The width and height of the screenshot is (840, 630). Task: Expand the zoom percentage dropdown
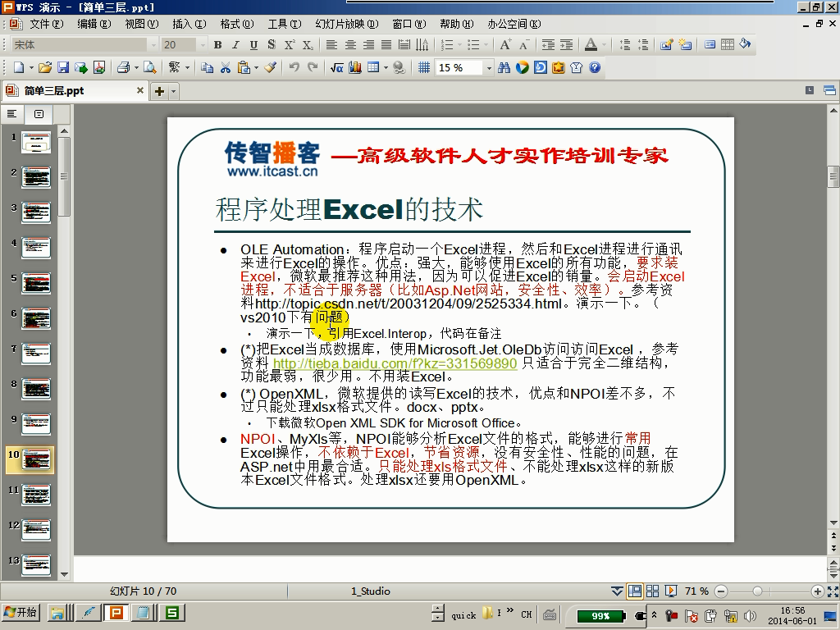tap(488, 68)
